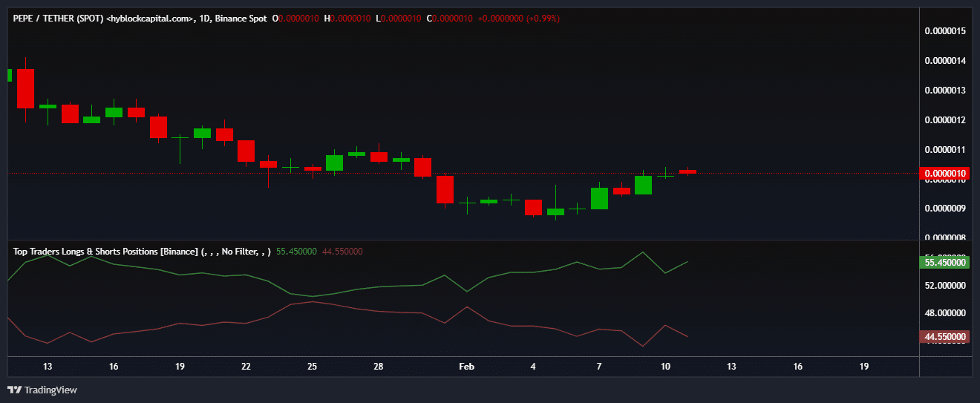Click the 0.0000012 price scale label
Viewport: 980px width, 403px height.
point(944,120)
